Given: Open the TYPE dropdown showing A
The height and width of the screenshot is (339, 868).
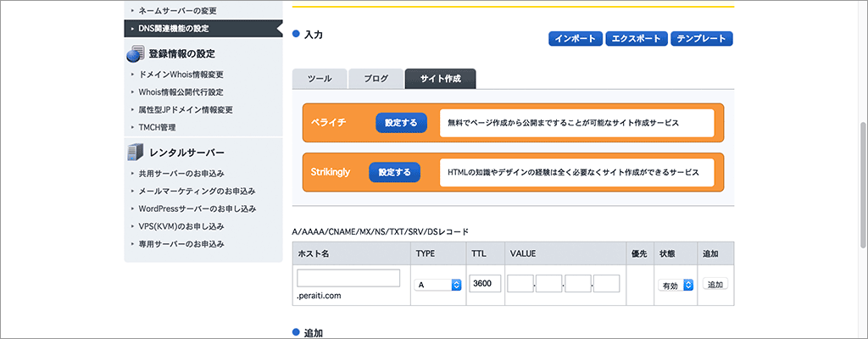Looking at the screenshot, I should [x=438, y=285].
